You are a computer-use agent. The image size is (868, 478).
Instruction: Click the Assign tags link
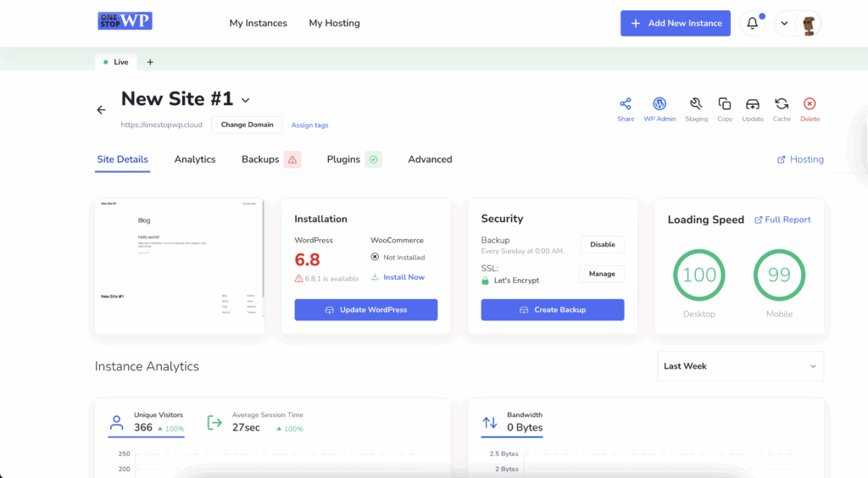(x=309, y=125)
